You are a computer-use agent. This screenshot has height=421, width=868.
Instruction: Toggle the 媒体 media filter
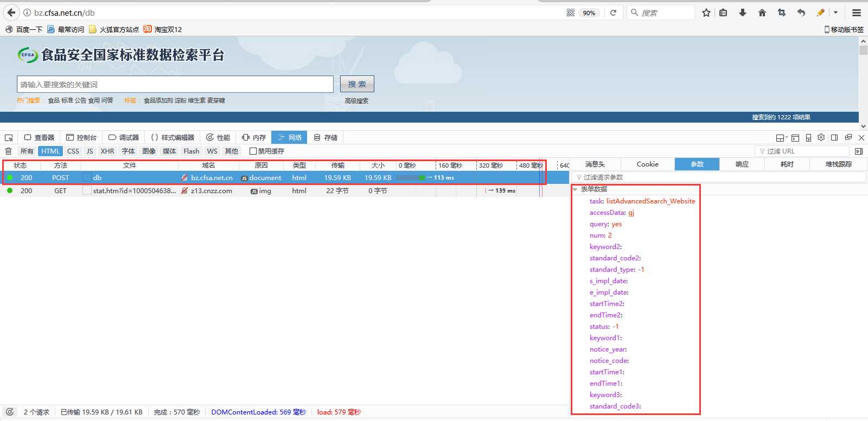tap(169, 151)
